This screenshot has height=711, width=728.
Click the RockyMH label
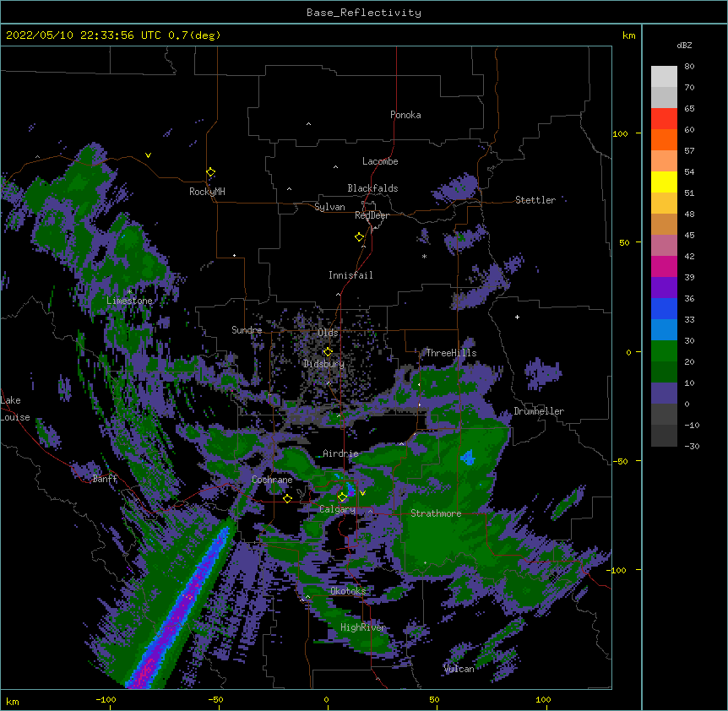click(207, 192)
